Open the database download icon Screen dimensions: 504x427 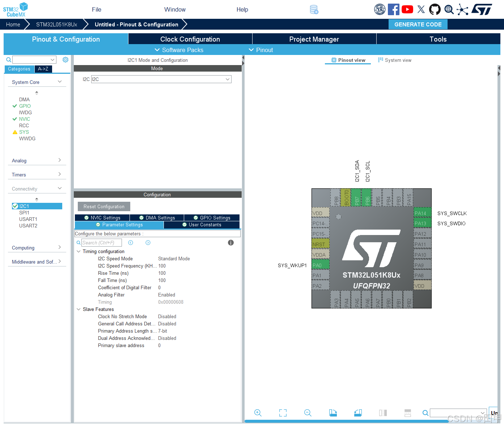click(314, 9)
